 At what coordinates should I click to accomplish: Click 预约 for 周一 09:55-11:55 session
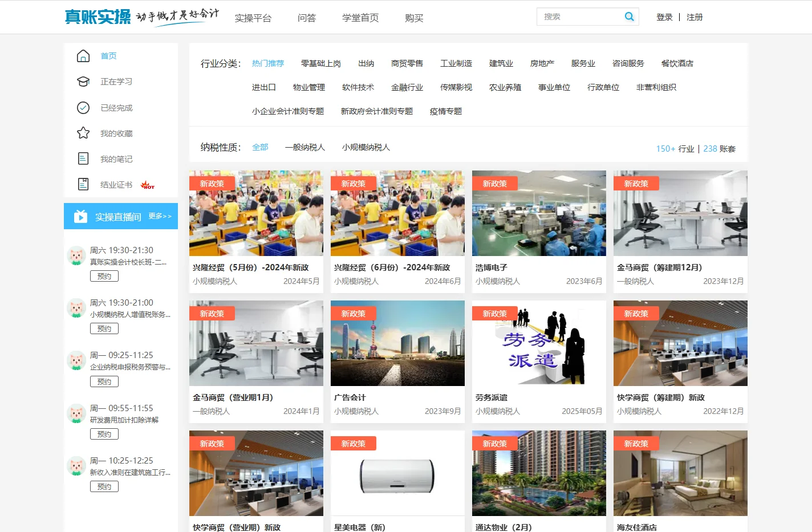[104, 434]
